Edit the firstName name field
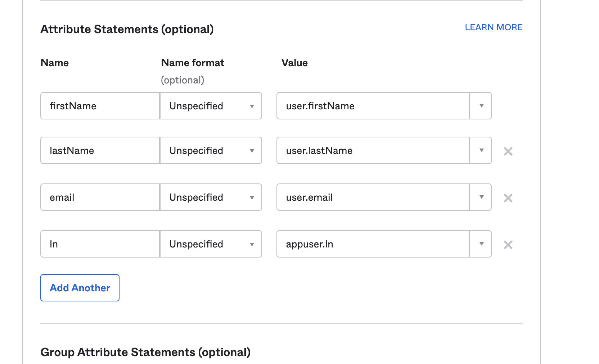Viewport: 599px width, 364px height. click(x=100, y=106)
